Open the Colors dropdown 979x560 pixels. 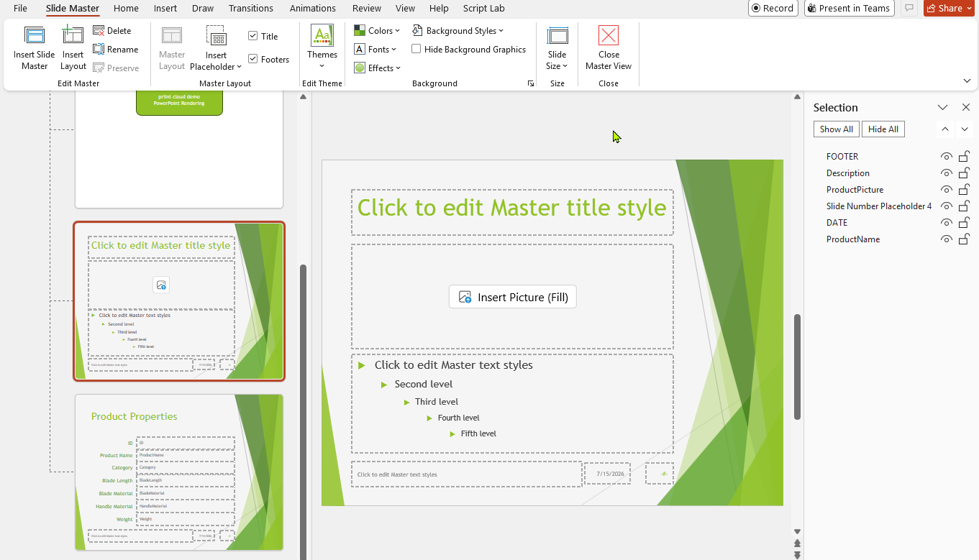(x=377, y=31)
